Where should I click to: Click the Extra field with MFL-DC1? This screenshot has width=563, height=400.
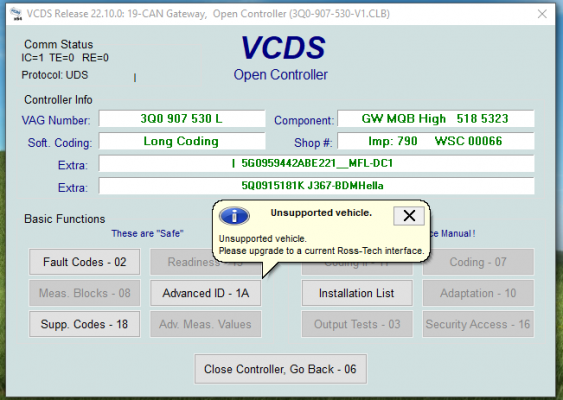coord(316,163)
